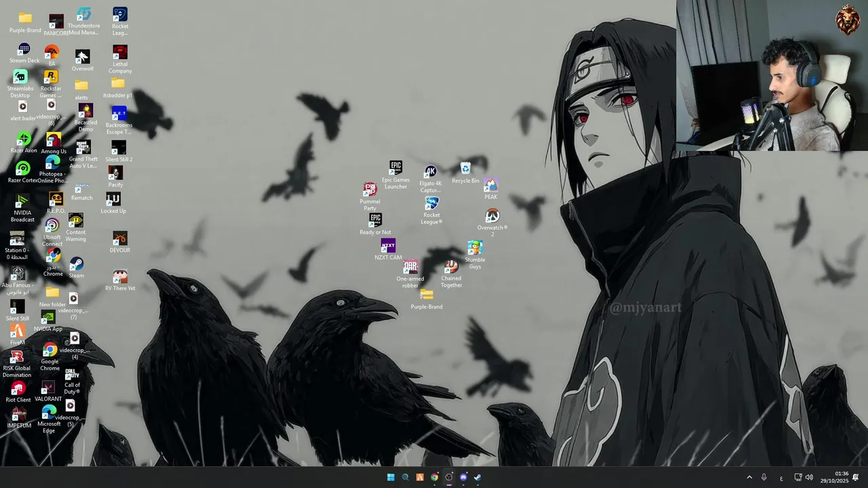Launch Stumble Guys shortcut
Viewport: 868px width, 488px height.
coord(475,256)
